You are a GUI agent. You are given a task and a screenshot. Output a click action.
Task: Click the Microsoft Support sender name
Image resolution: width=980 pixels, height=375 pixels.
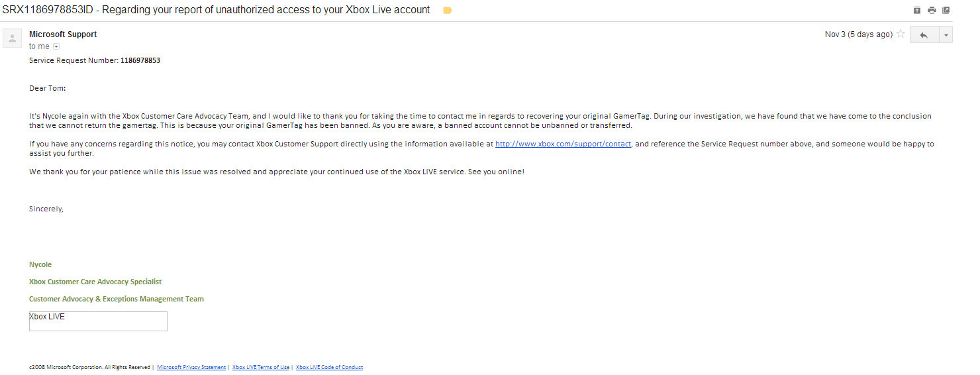pos(63,34)
